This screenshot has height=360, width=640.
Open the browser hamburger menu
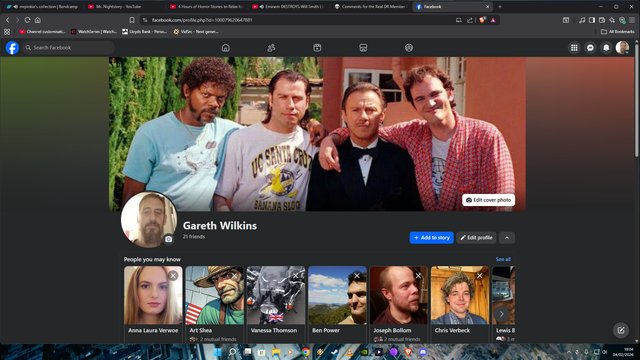(x=632, y=20)
